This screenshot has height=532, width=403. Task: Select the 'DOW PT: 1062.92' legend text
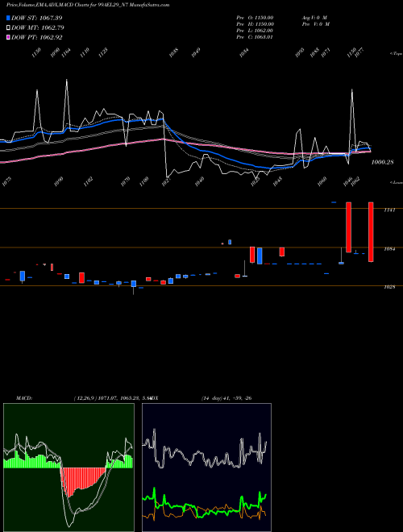point(36,38)
